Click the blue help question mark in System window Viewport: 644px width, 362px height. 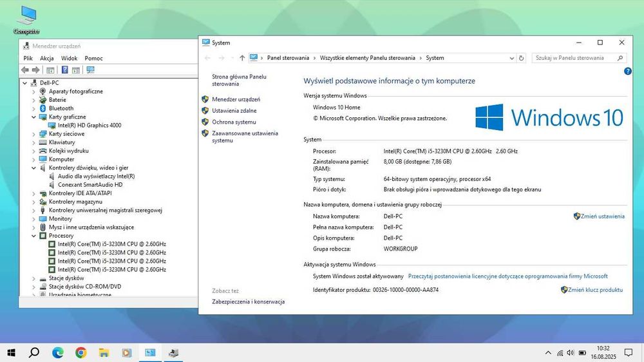(x=627, y=71)
